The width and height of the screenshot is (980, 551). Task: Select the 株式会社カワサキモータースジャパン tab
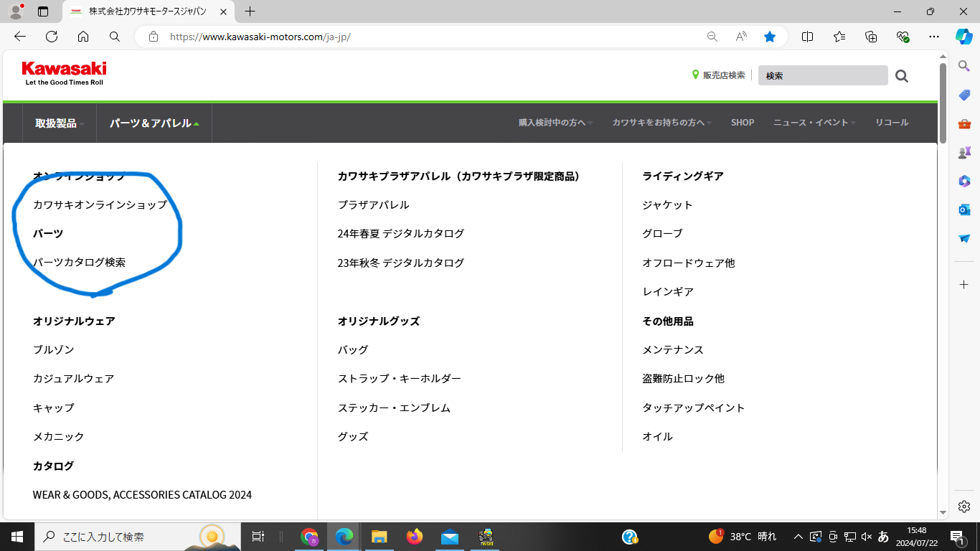[x=147, y=11]
